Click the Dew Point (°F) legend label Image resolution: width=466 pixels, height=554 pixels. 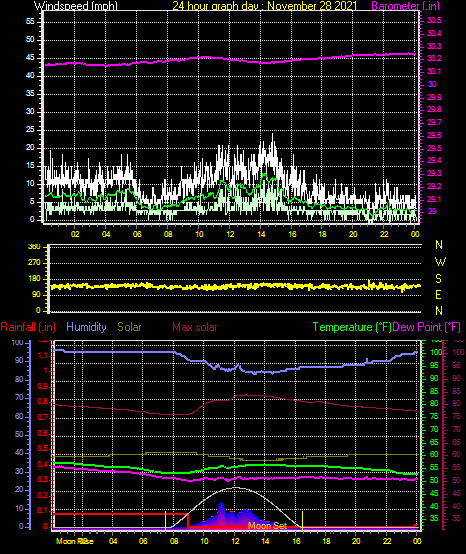[x=426, y=327]
